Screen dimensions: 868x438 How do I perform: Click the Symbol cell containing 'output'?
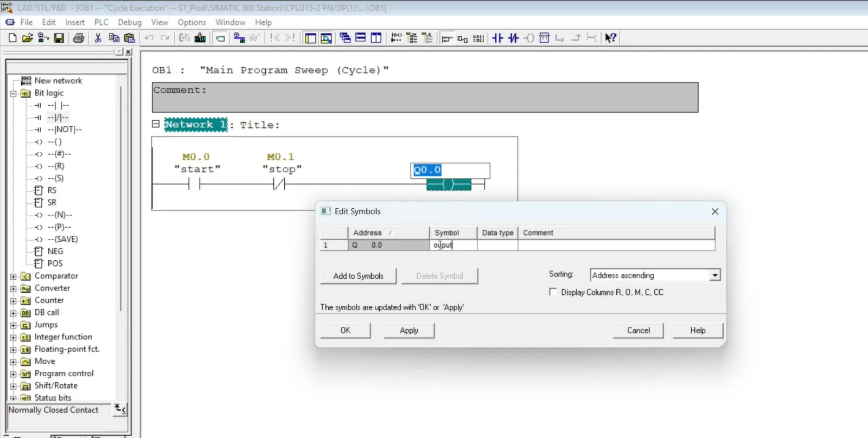[x=453, y=245]
